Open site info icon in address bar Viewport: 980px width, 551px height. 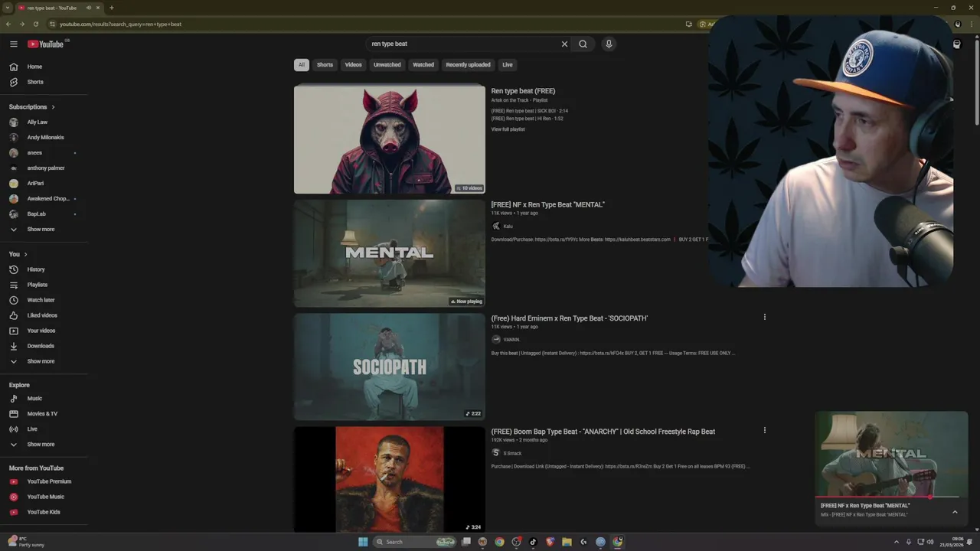[x=53, y=24]
